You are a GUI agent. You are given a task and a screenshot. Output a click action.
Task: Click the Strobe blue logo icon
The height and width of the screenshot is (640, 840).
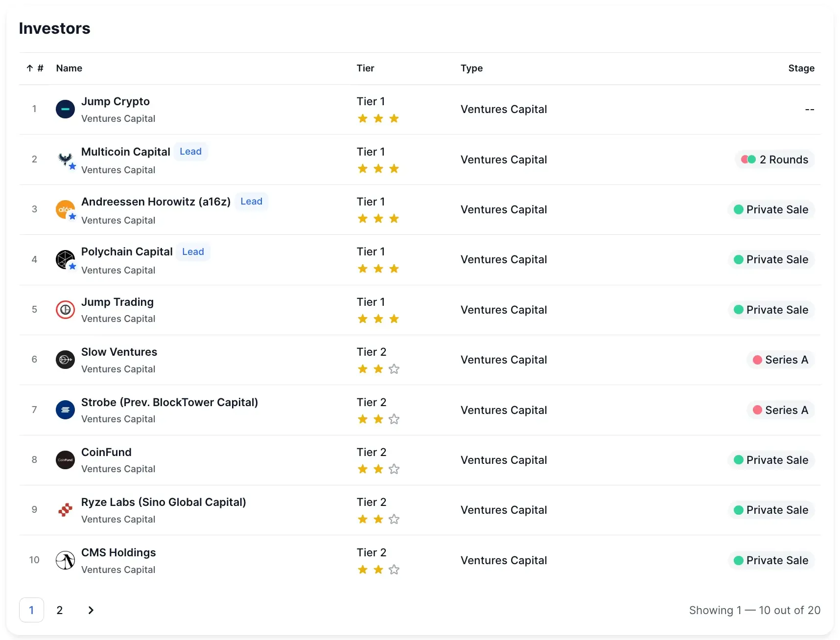point(65,410)
